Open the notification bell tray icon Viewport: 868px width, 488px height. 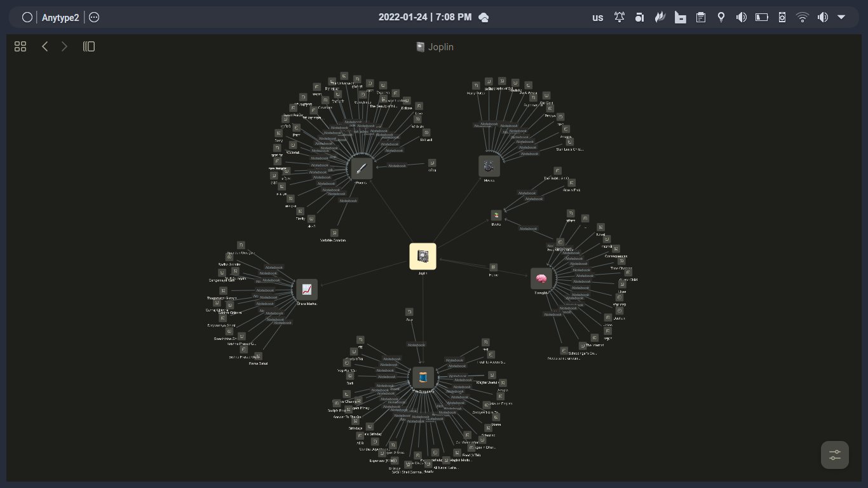click(x=620, y=17)
